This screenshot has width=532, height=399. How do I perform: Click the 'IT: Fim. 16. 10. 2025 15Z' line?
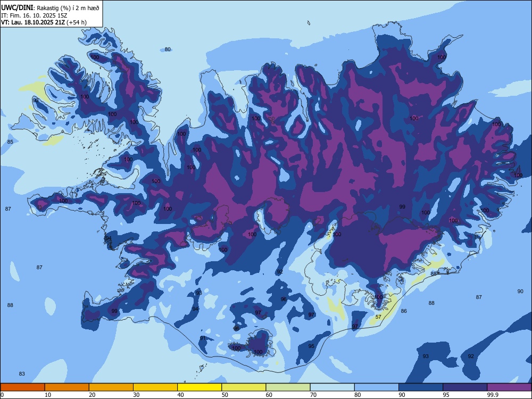tap(34, 15)
